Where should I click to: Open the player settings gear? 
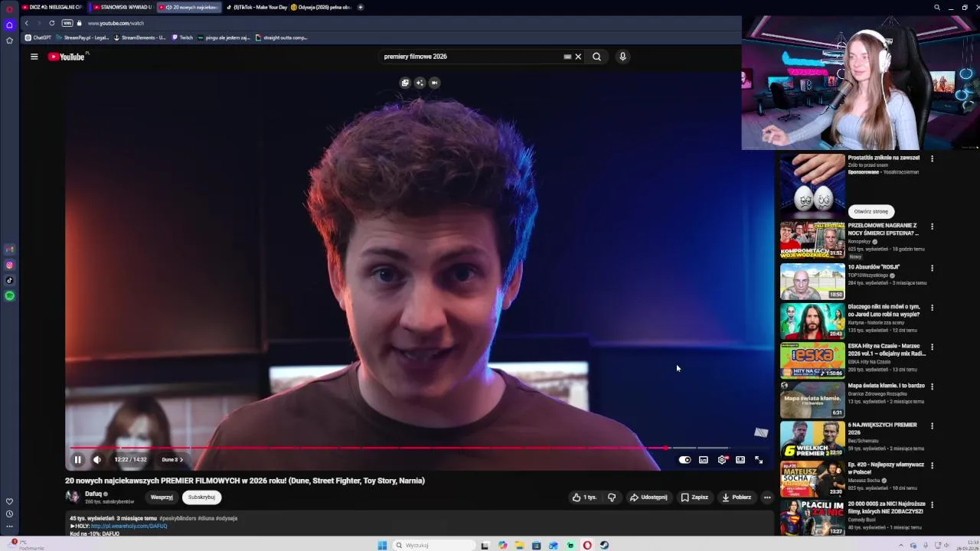[722, 460]
